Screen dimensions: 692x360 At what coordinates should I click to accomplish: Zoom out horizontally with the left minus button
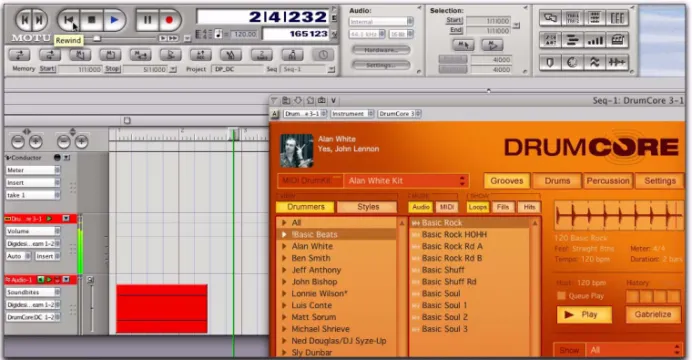pyautogui.click(x=18, y=142)
